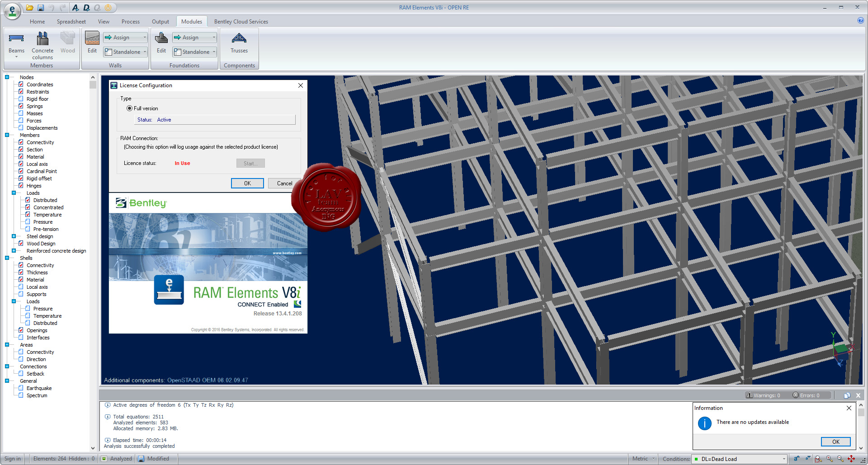Switch to the Spreadsheet ribbon tab
Screen dimensions: 868x465
tap(71, 22)
